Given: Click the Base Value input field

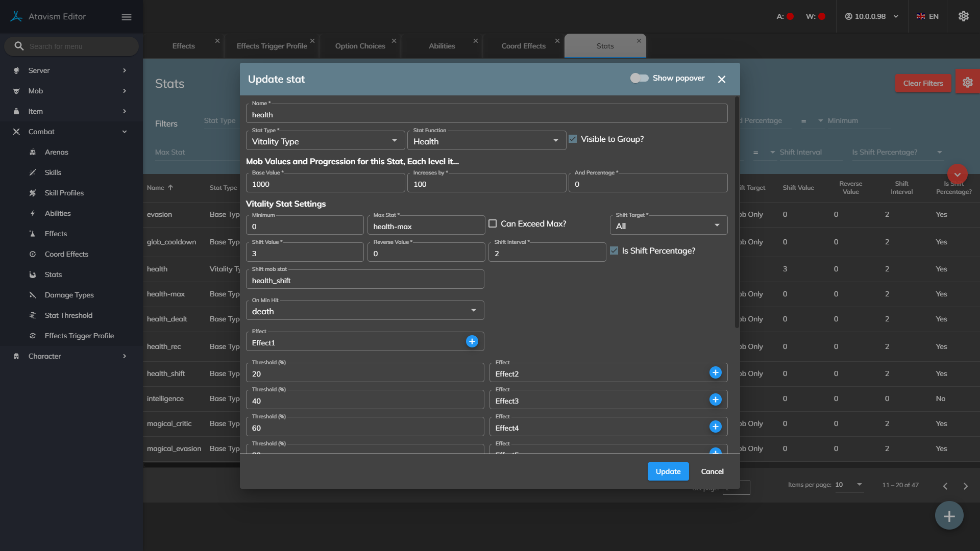Looking at the screenshot, I should pos(325,184).
